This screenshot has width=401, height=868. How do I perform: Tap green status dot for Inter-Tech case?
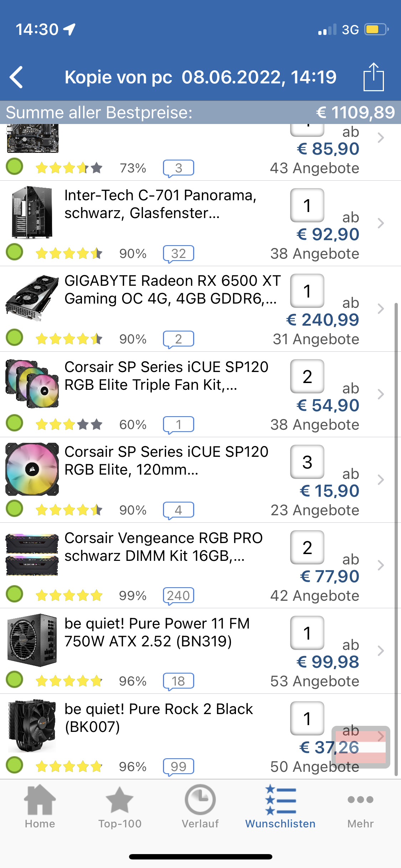pos(15,252)
